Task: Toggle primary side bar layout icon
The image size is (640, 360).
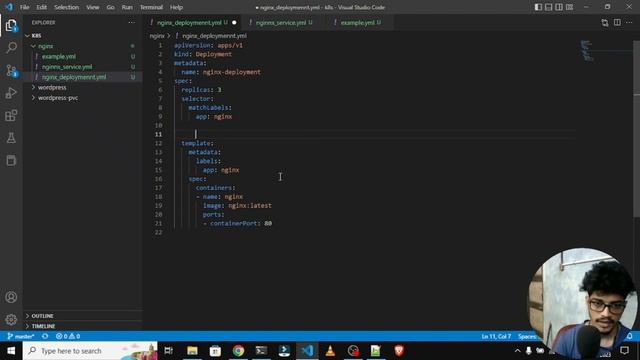Action: [538, 7]
